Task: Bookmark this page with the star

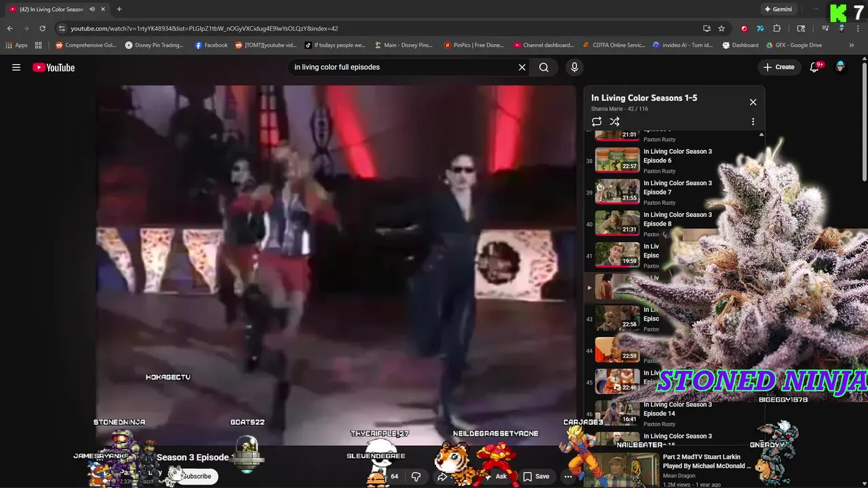Action: pyautogui.click(x=722, y=28)
